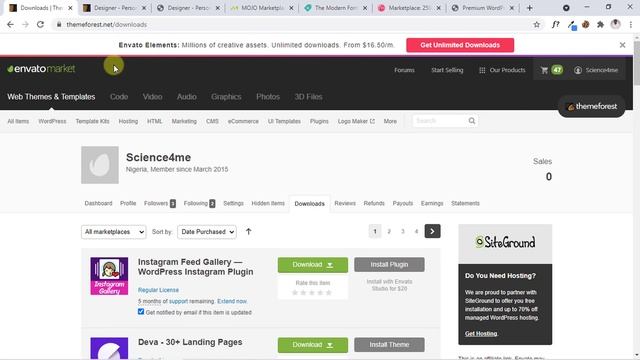Click the site search input field
Image resolution: width=640 pixels, height=360 pixels.
pos(440,121)
